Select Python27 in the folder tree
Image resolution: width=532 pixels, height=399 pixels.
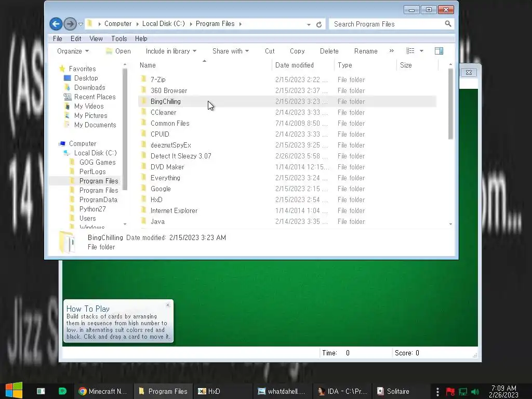92,209
